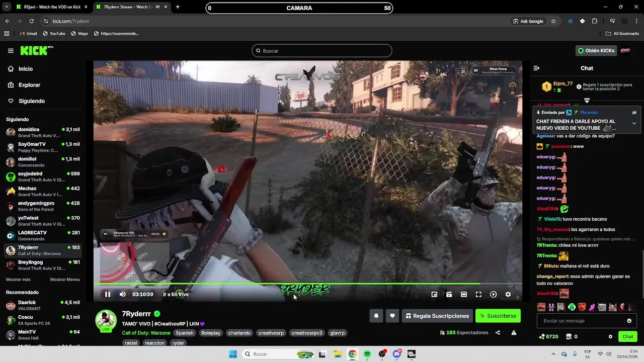The height and width of the screenshot is (362, 644).
Task: Open Siguiendo in sidebar
Action: [43, 101]
